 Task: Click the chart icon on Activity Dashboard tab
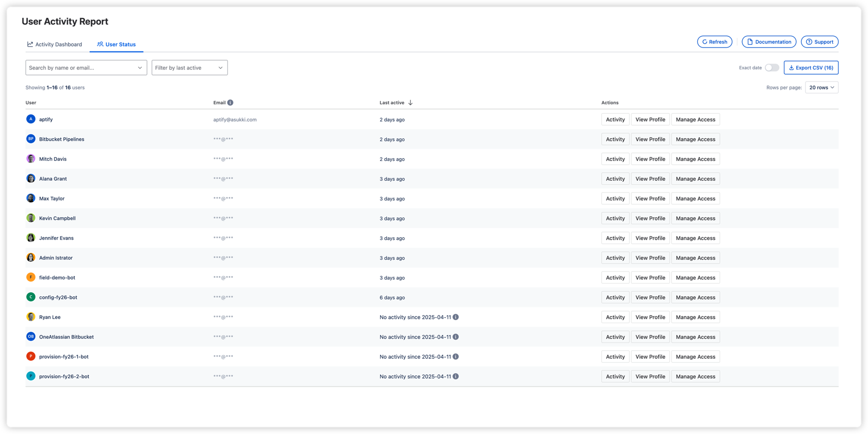click(x=29, y=44)
